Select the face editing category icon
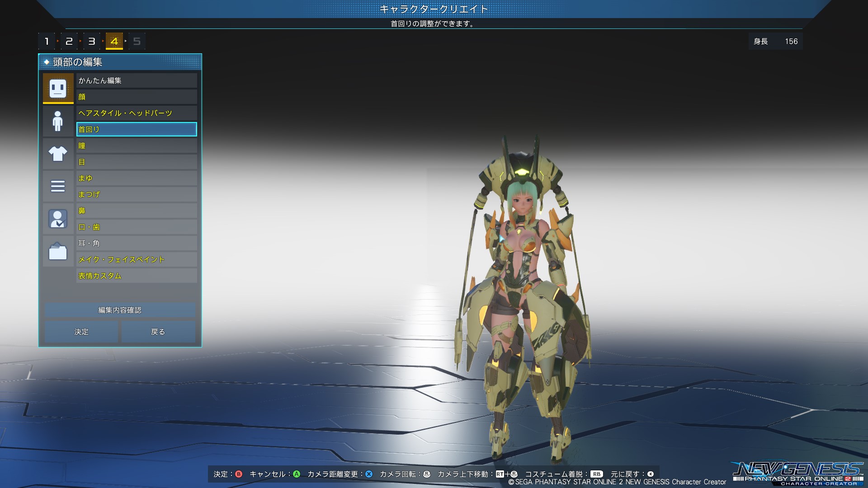The image size is (868, 488). tap(58, 88)
